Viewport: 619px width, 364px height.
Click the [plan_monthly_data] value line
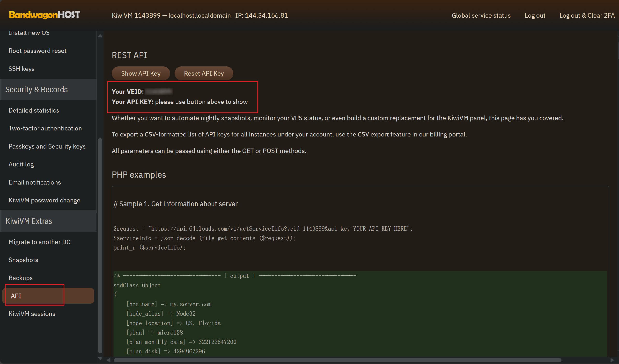point(181,342)
